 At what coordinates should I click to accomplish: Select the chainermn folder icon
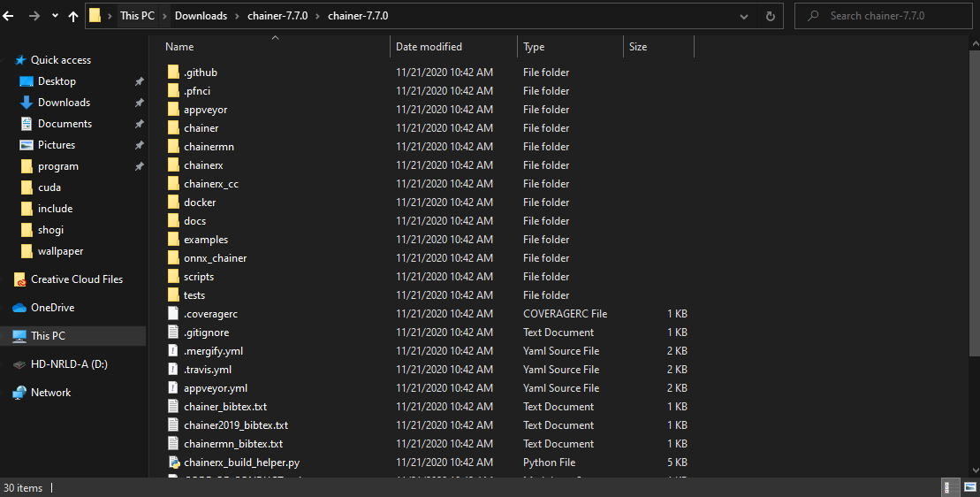click(173, 146)
